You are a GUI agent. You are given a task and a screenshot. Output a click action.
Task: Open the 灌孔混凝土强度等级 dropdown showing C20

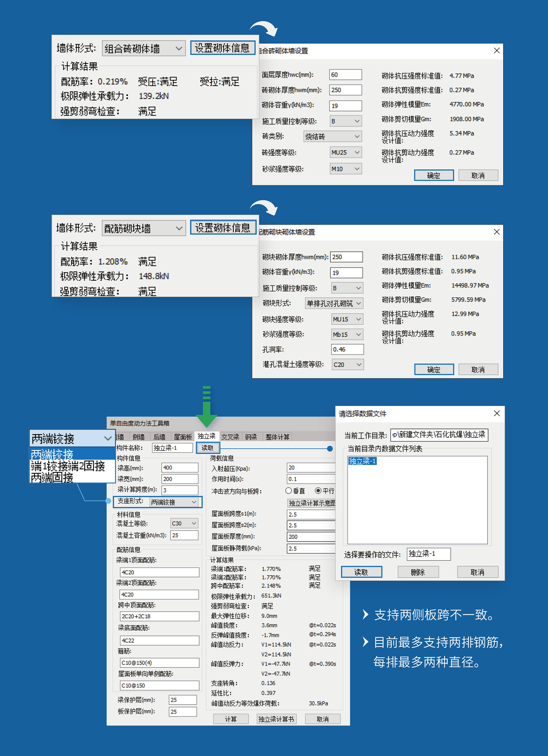click(347, 364)
